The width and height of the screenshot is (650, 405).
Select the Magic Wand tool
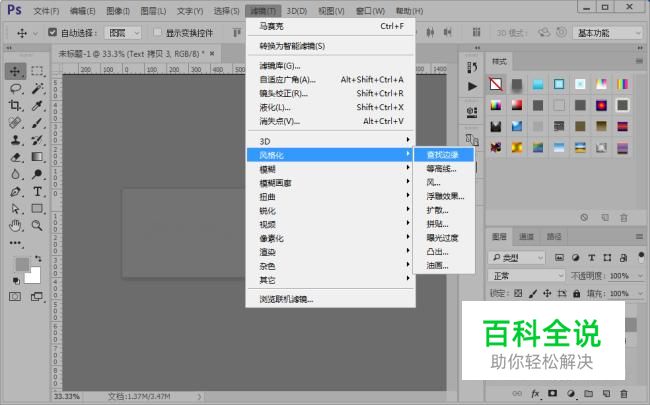click(37, 88)
